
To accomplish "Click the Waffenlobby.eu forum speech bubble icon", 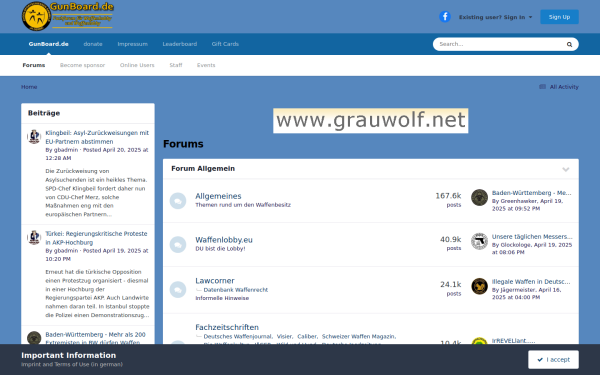I will pyautogui.click(x=178, y=245).
